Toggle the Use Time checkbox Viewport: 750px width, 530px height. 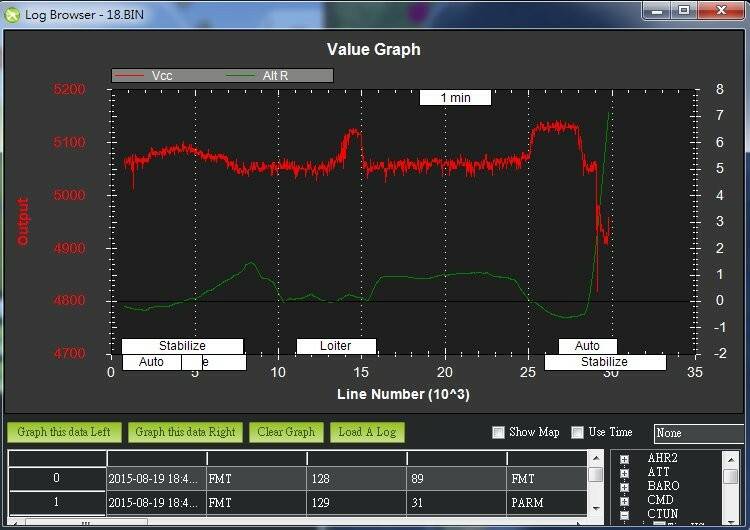pyautogui.click(x=578, y=432)
